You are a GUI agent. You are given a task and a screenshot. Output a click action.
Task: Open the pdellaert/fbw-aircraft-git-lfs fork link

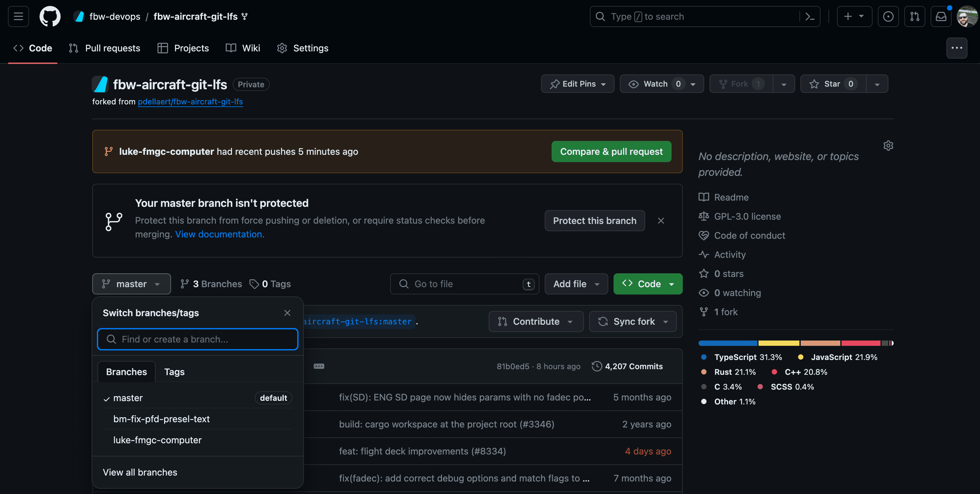coord(190,102)
